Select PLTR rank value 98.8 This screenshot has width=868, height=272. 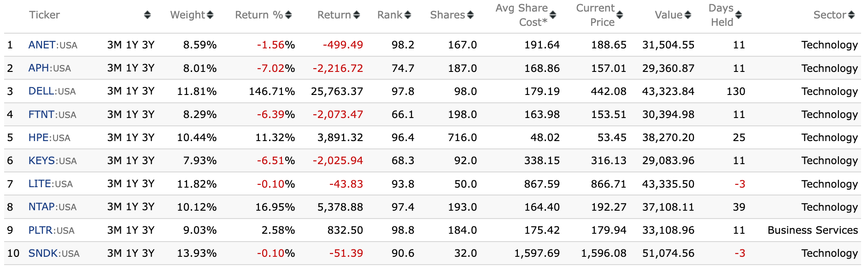point(403,230)
